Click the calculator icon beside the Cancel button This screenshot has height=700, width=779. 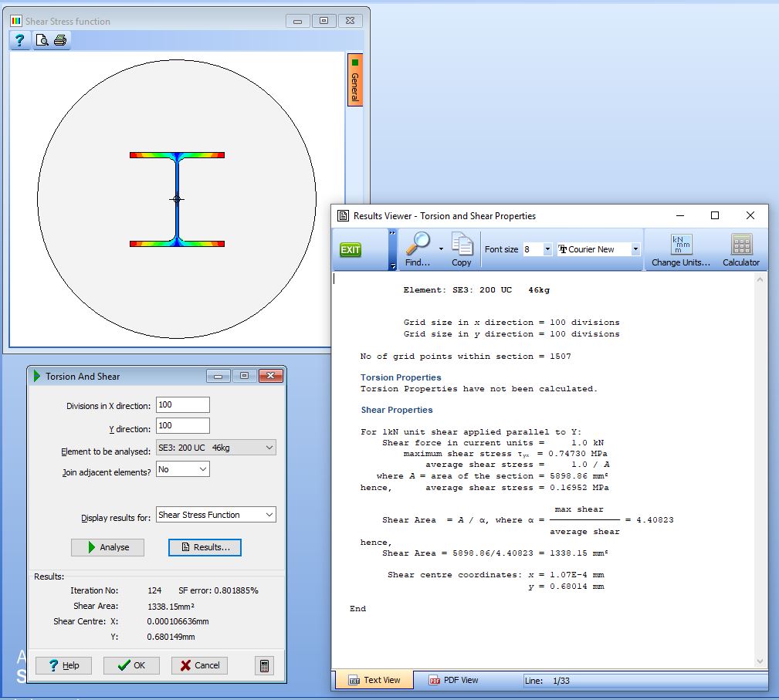point(264,665)
